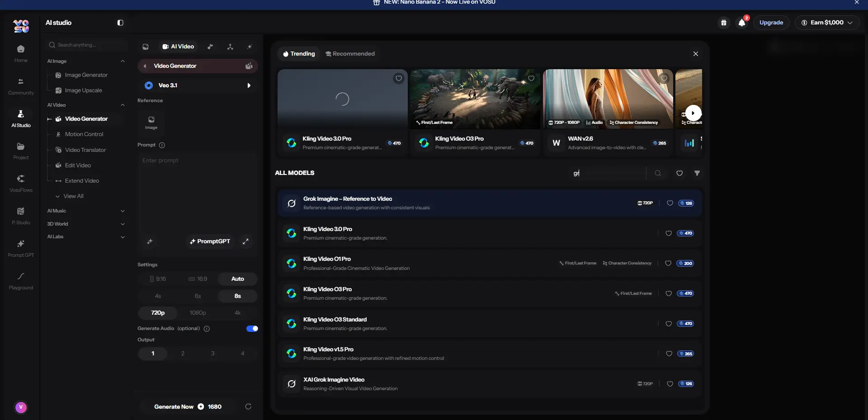
Task: Select the AI Video tab
Action: [178, 47]
